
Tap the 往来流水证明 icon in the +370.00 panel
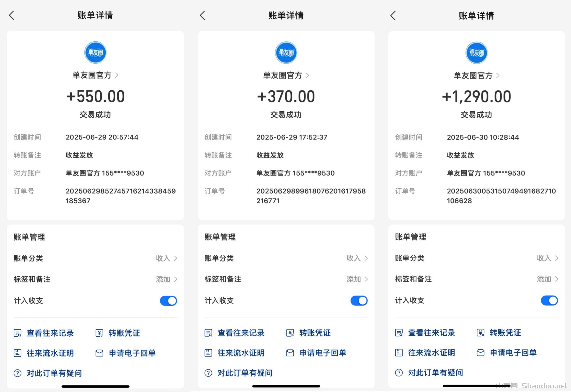point(208,353)
